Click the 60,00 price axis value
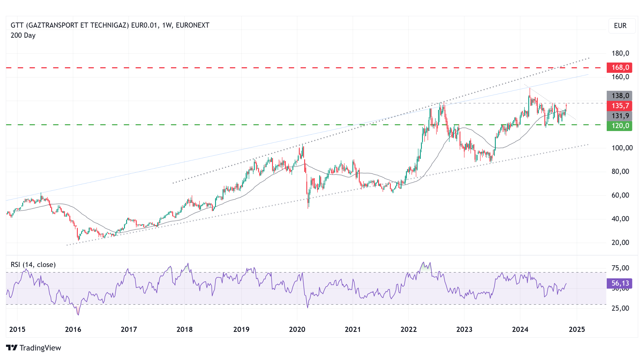The height and width of the screenshot is (358, 644). (620, 195)
